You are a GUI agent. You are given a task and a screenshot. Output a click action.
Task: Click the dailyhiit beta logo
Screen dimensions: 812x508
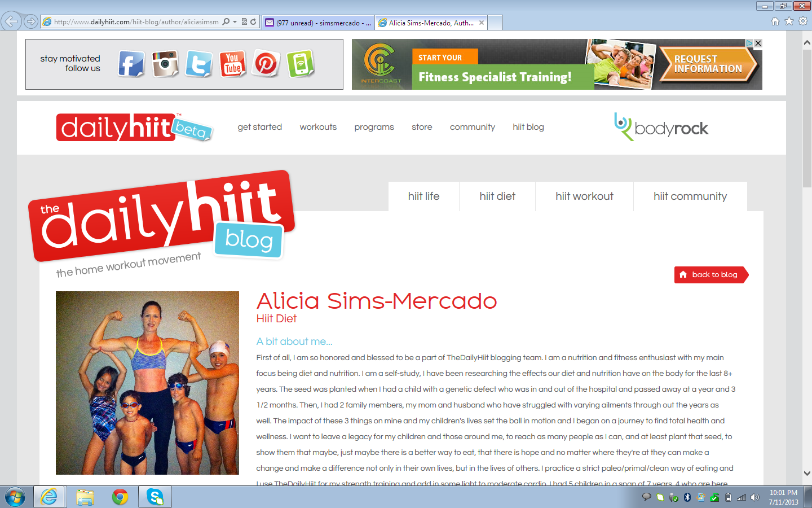[x=134, y=127]
